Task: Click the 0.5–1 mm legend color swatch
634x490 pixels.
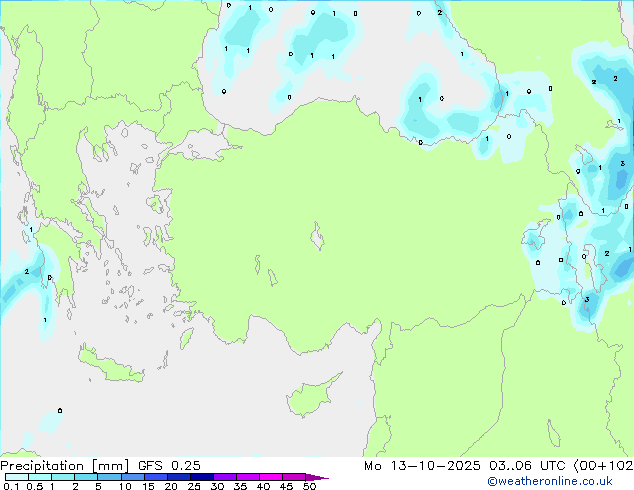Action: 40,477
